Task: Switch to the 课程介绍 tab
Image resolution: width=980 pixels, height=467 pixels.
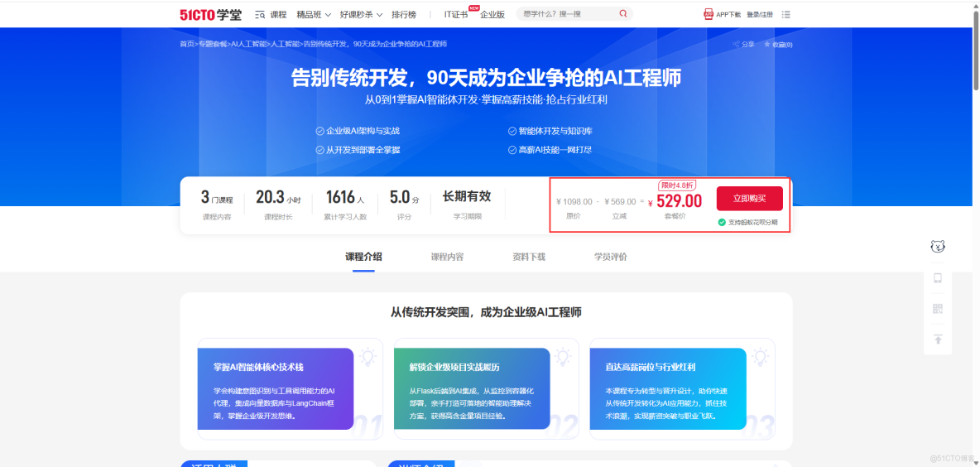Action: point(363,257)
